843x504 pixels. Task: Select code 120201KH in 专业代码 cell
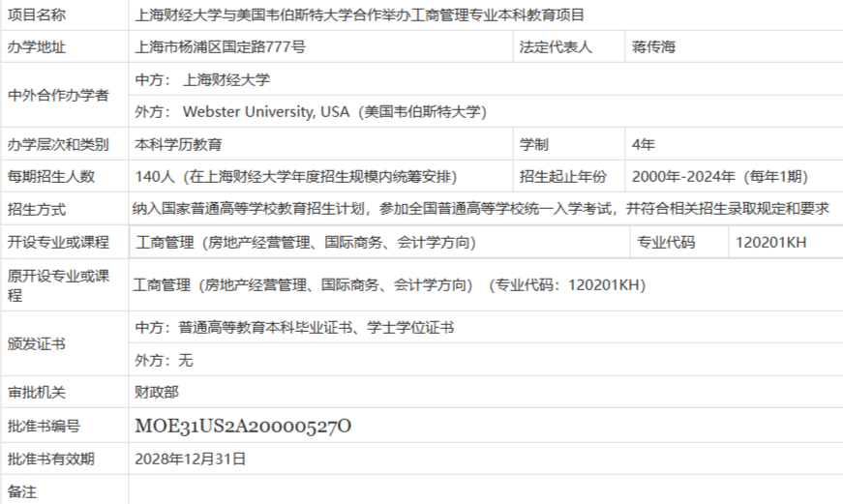(771, 243)
